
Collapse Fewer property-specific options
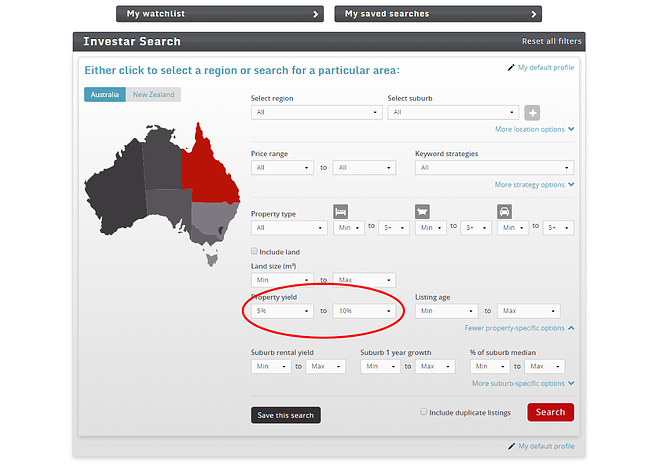(519, 328)
